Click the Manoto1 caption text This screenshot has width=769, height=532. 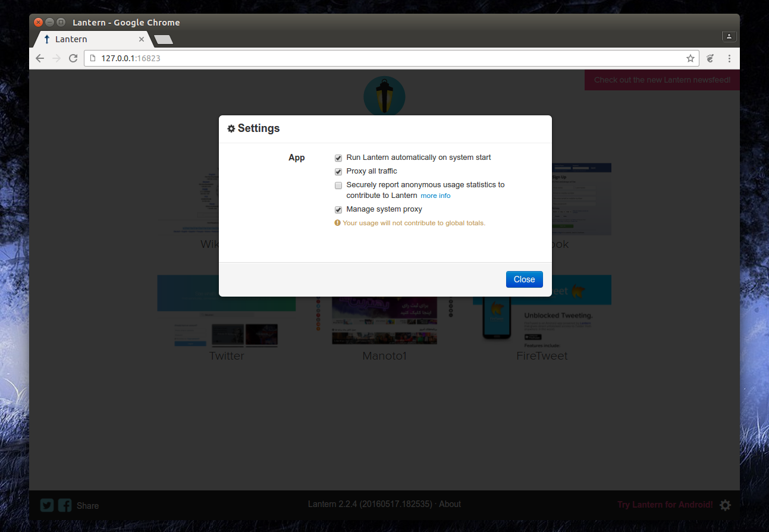click(384, 356)
